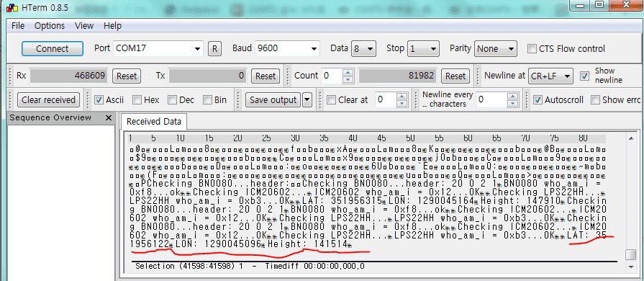The image size is (644, 281).
Task: Decrement the Clear at spinner value
Action: pos(402,103)
